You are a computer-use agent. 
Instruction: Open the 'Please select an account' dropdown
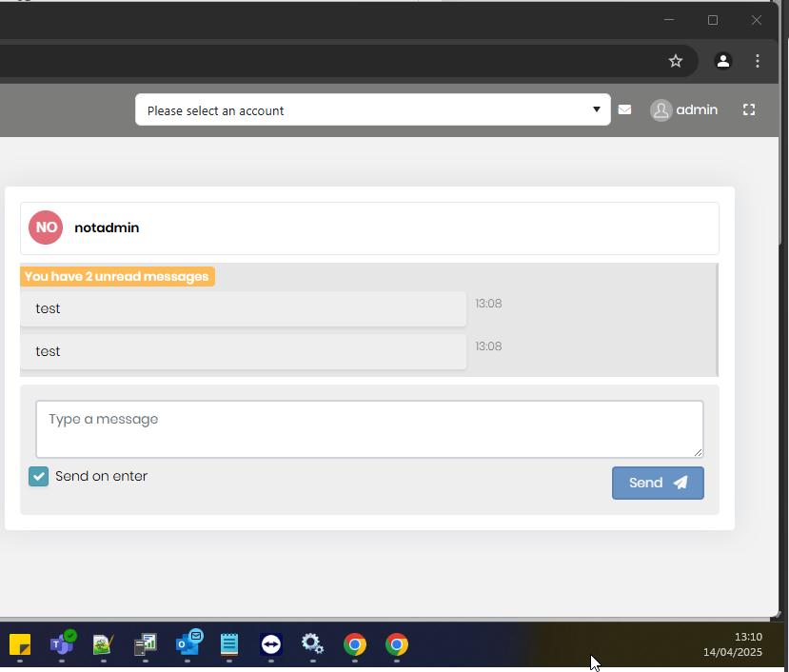pyautogui.click(x=373, y=109)
